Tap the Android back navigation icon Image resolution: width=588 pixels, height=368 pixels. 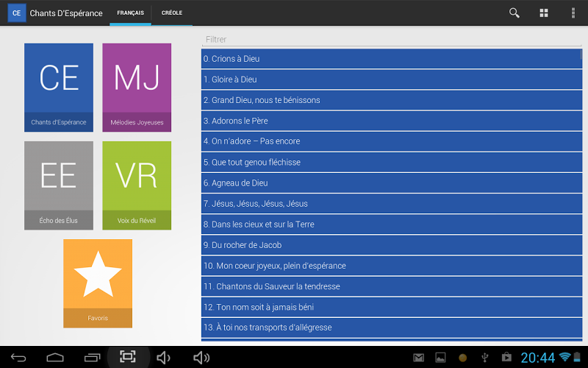tap(18, 358)
